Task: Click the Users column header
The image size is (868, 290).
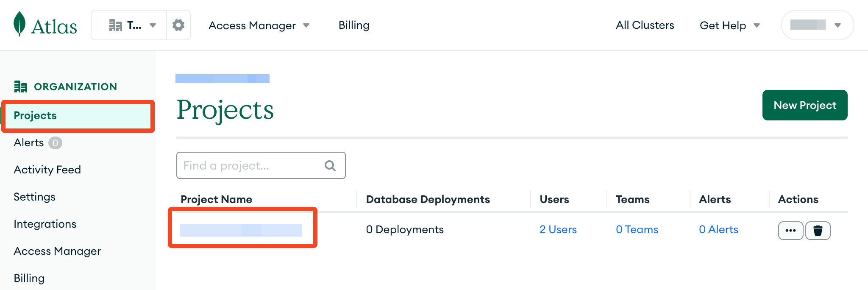Action: [x=554, y=199]
